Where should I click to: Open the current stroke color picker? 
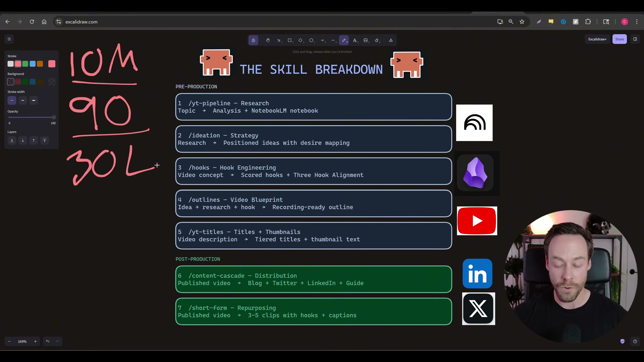[x=52, y=64]
